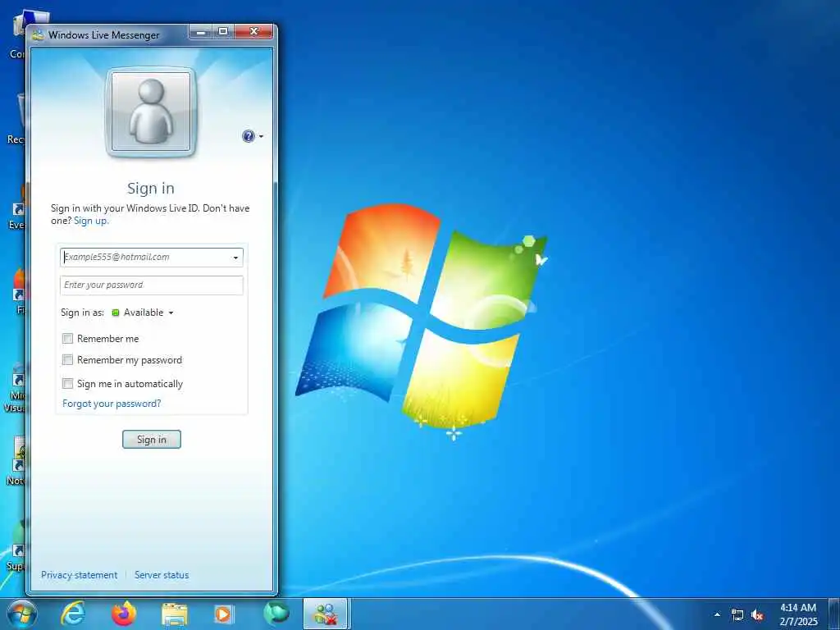The height and width of the screenshot is (630, 840).
Task: Open Windows Media Player on taskbar
Action: tap(223, 614)
